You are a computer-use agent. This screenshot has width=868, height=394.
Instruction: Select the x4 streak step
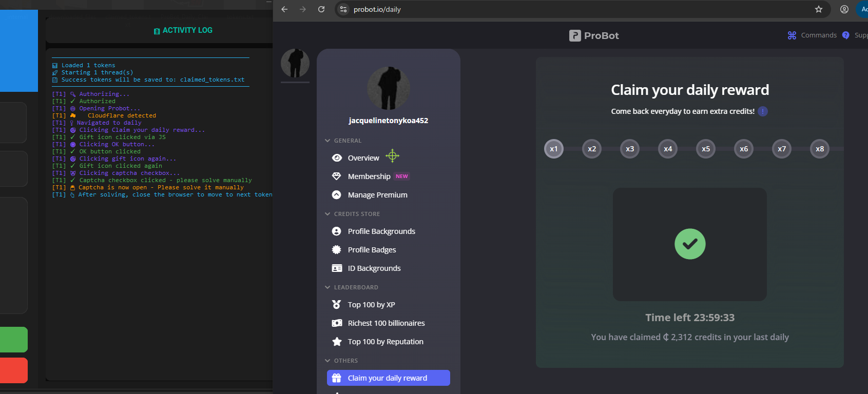(x=668, y=149)
